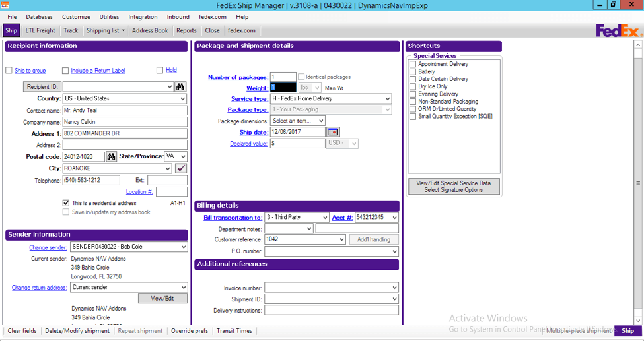Open Reports from toolbar
The image size is (644, 341).
(186, 30)
